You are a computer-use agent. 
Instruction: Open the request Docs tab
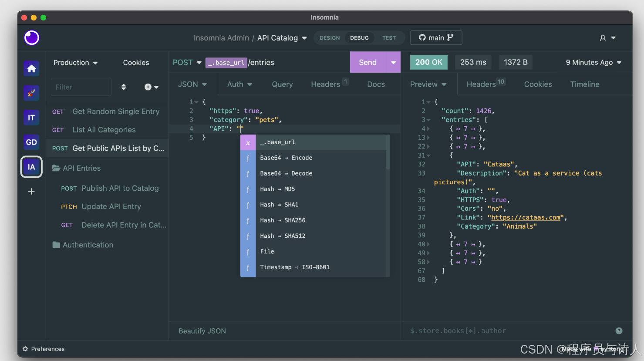tap(376, 84)
